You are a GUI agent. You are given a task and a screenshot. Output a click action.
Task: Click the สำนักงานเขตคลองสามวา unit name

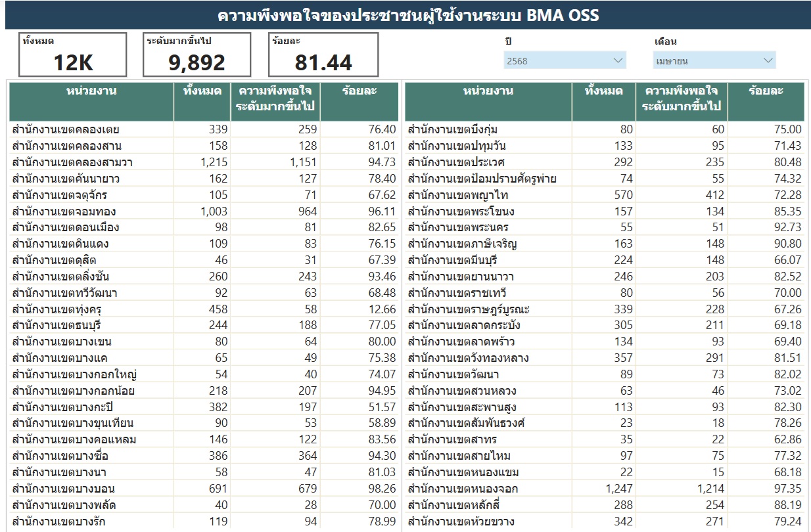(72, 162)
